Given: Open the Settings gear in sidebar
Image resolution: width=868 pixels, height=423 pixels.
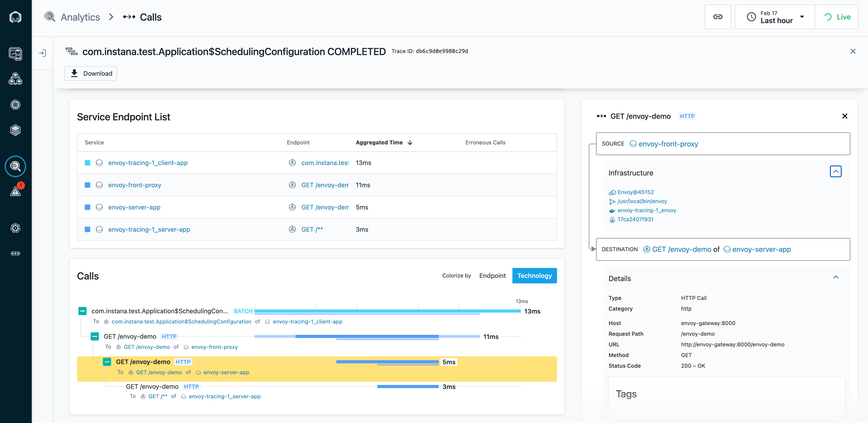Looking at the screenshot, I should point(15,228).
